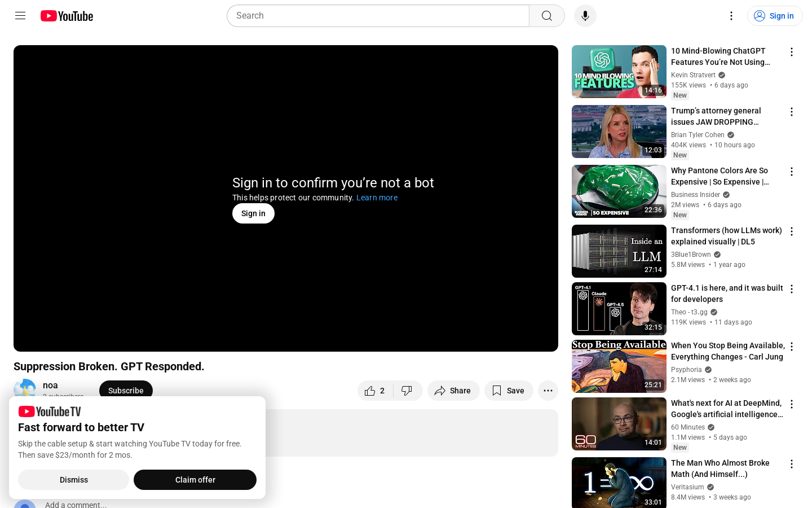
Task: Save video to a playlist
Action: (x=509, y=391)
